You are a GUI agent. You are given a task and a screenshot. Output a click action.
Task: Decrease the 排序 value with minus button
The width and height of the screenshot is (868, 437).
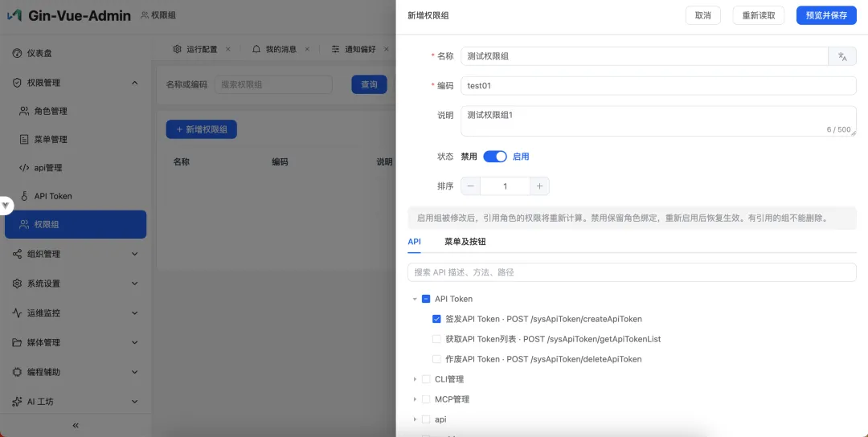[x=470, y=186]
